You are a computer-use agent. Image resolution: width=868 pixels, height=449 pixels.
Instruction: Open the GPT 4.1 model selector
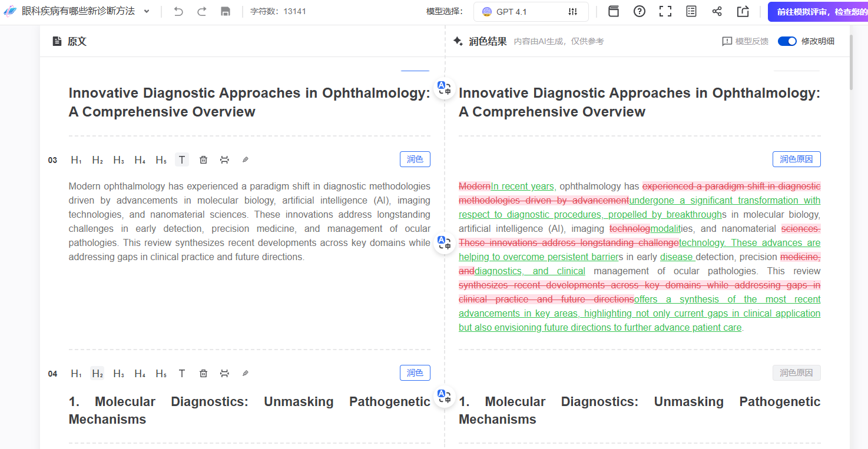coord(531,12)
